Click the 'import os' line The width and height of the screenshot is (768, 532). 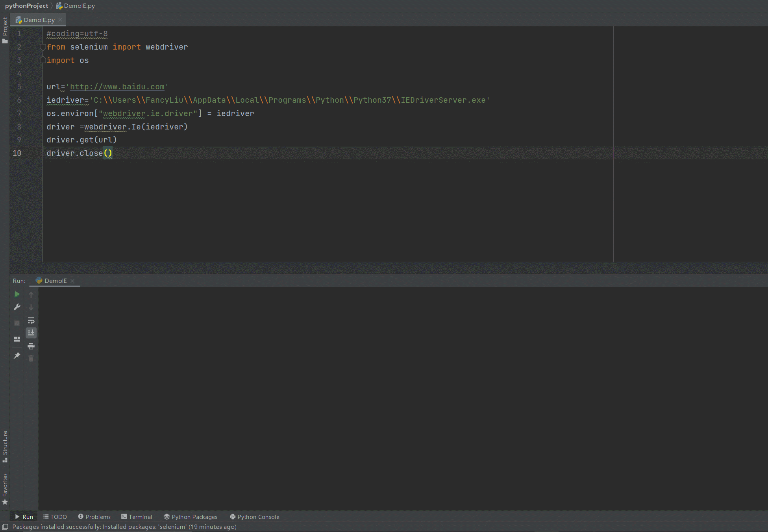[67, 60]
